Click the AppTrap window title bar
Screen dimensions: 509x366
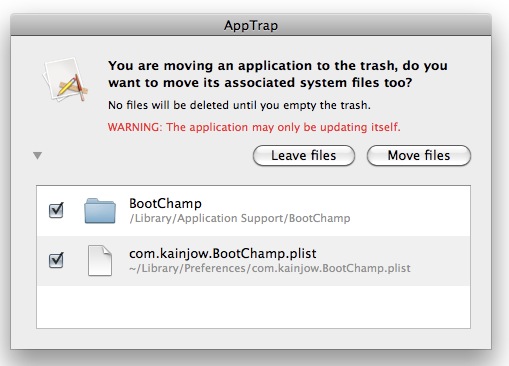pyautogui.click(x=251, y=25)
